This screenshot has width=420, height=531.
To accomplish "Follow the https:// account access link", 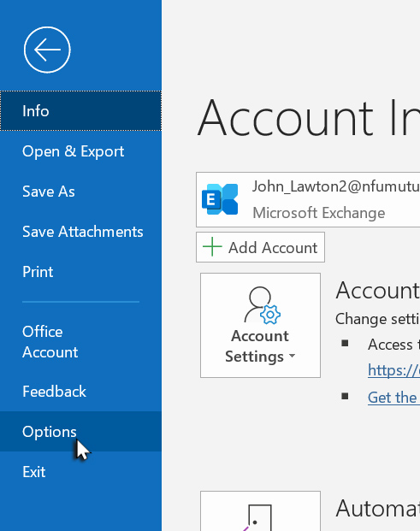I will point(394,369).
